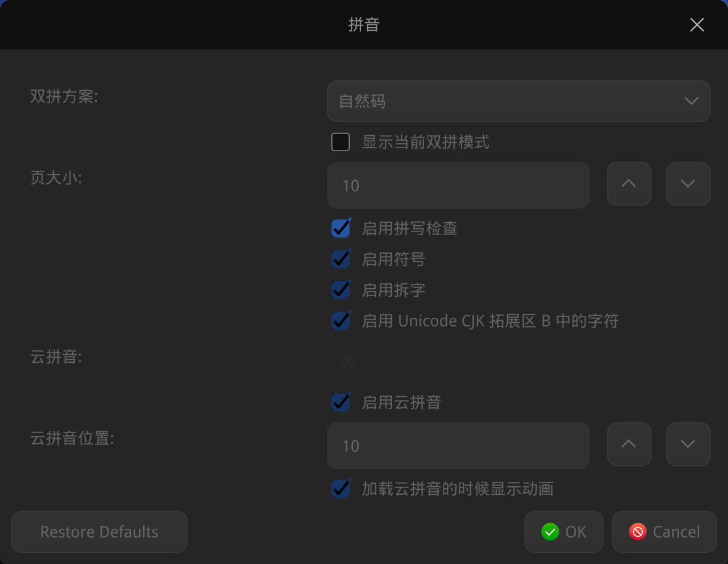Image resolution: width=728 pixels, height=564 pixels.
Task: Toggle 加载云拼音的时候显示动画 checkbox
Action: click(x=341, y=488)
